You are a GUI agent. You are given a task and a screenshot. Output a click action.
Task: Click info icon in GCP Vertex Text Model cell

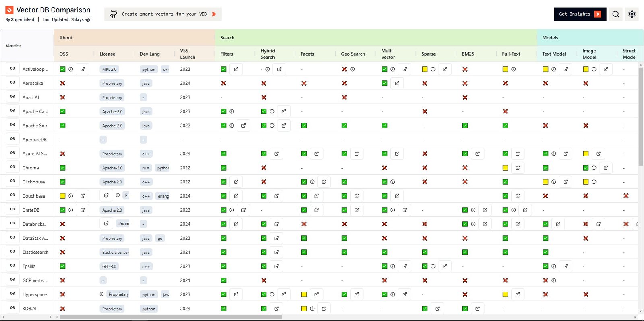[x=554, y=280]
